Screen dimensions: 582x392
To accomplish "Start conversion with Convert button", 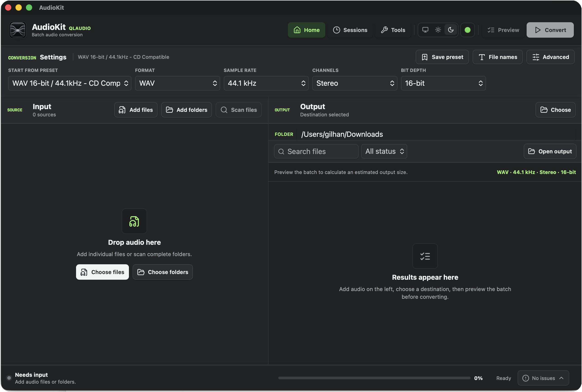I will pyautogui.click(x=550, y=30).
